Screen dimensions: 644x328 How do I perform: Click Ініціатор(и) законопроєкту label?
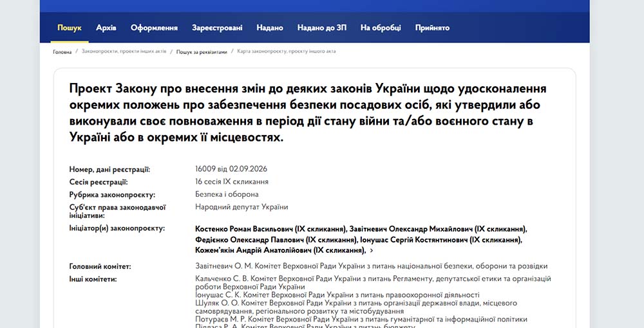click(x=117, y=228)
